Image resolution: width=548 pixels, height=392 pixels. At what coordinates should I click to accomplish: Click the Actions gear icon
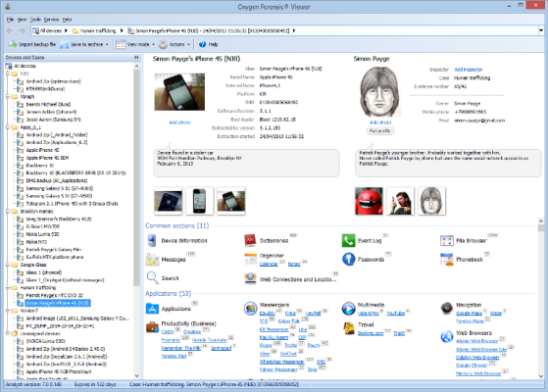coord(163,44)
